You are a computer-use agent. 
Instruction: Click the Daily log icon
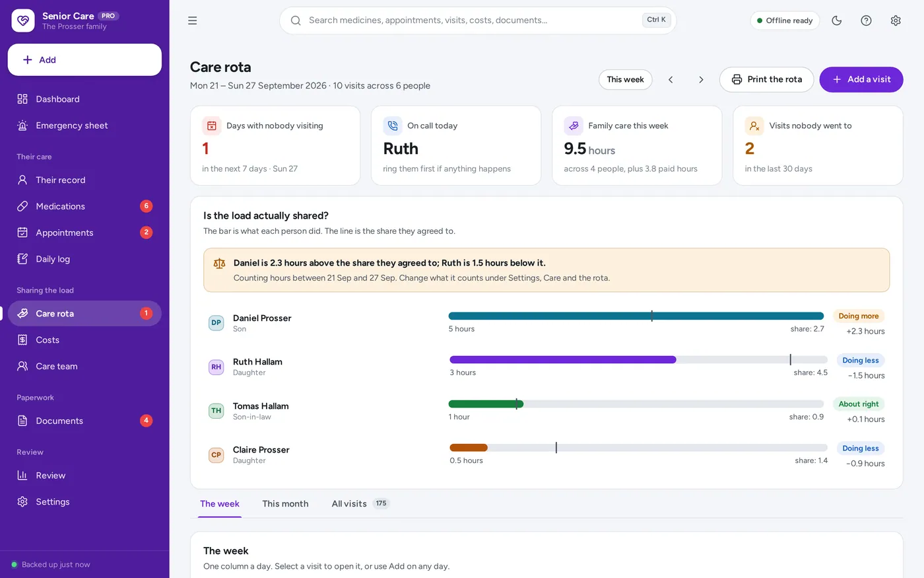[x=22, y=259]
